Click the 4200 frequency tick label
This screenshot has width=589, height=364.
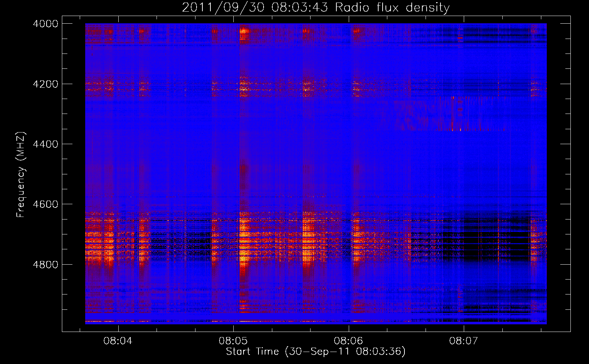click(46, 84)
